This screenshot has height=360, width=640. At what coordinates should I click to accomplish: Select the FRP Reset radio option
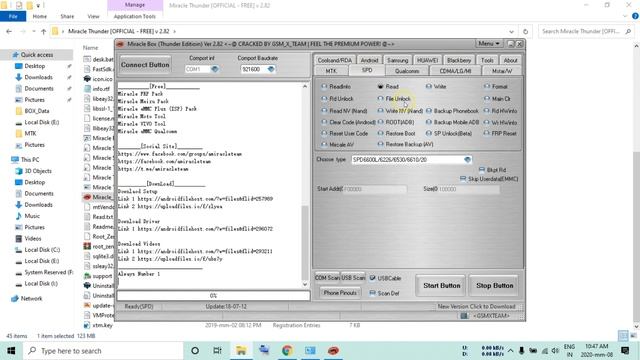(x=487, y=133)
